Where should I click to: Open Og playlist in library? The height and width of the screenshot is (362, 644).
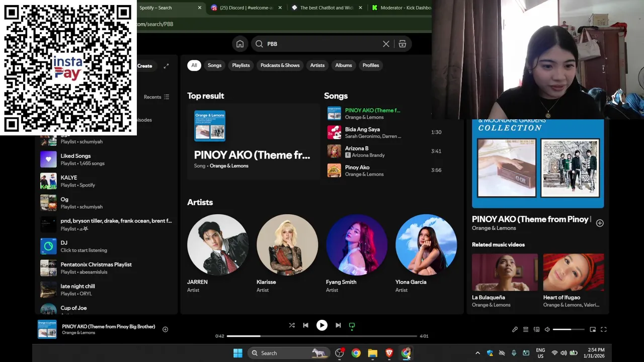point(106,203)
